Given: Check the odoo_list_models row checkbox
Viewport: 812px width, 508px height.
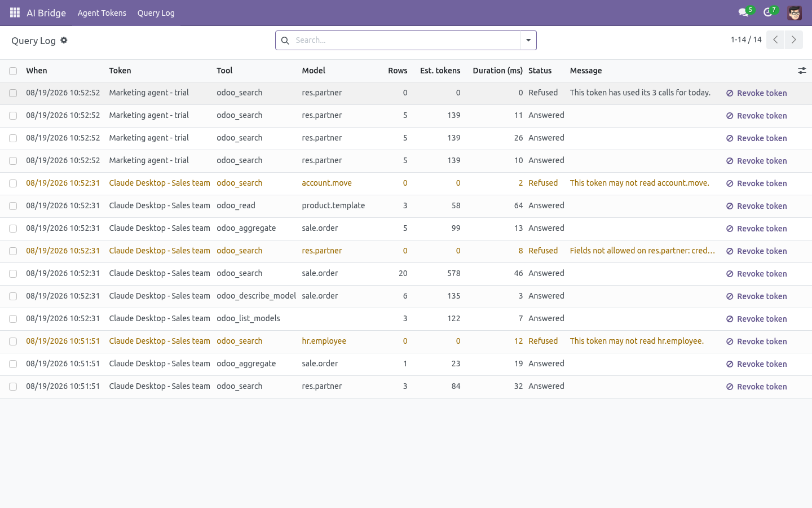Looking at the screenshot, I should (x=13, y=319).
